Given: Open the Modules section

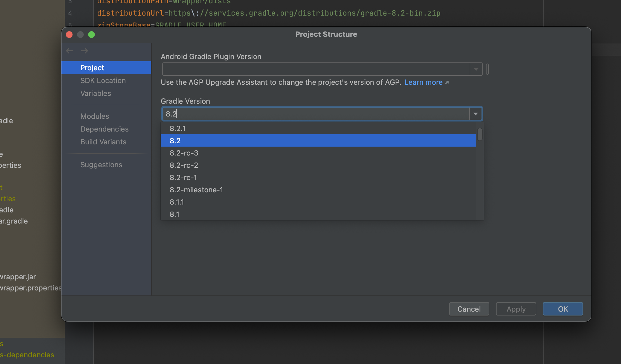Looking at the screenshot, I should pyautogui.click(x=95, y=116).
